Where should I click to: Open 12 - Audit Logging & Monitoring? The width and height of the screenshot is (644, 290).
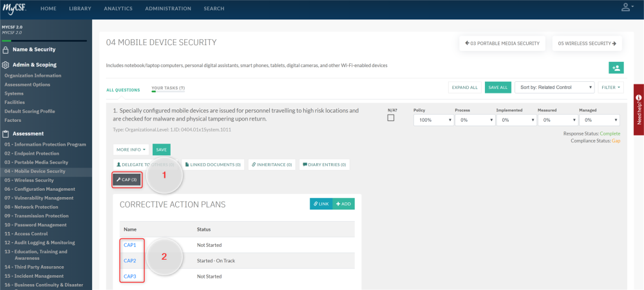[40, 242]
